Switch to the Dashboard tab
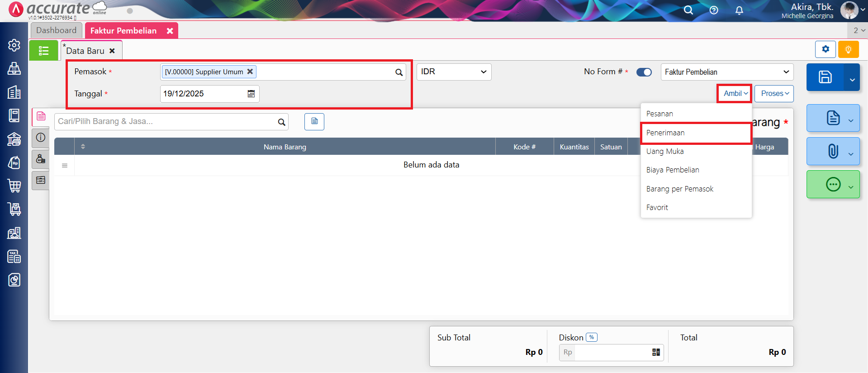Screen dimensions: 868x373 tap(57, 30)
